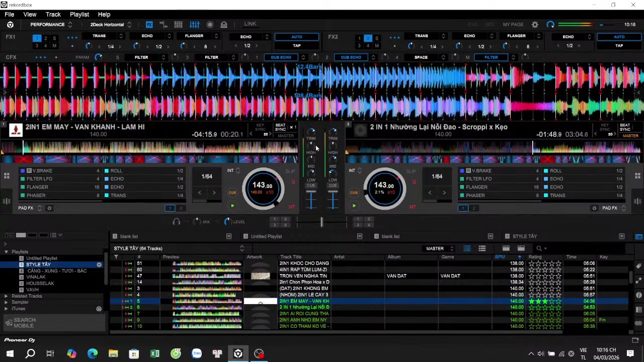This screenshot has width=644, height=362.
Task: Open deck 1 PAD FX settings gear
Action: click(49, 208)
